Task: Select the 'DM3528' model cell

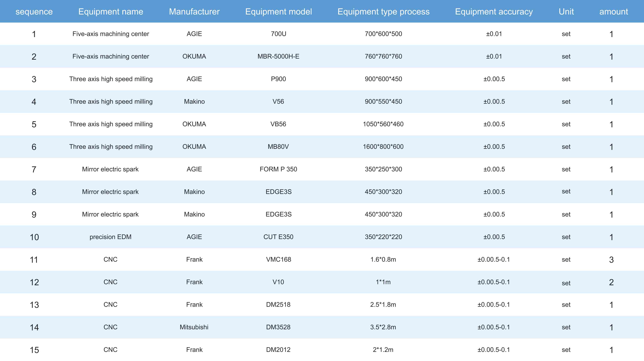Action: click(278, 327)
